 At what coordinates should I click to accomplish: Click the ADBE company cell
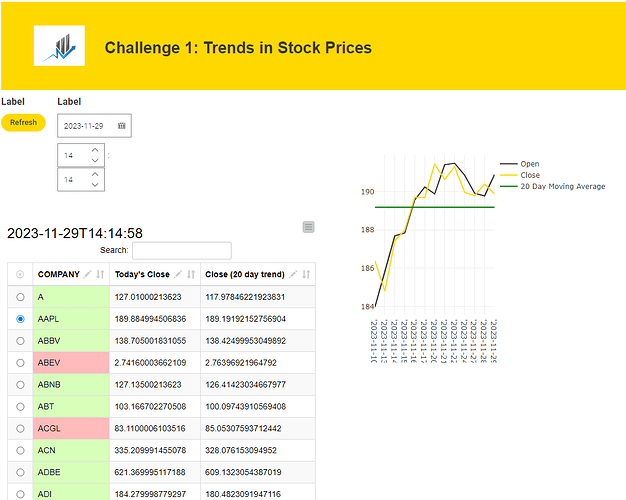71,472
